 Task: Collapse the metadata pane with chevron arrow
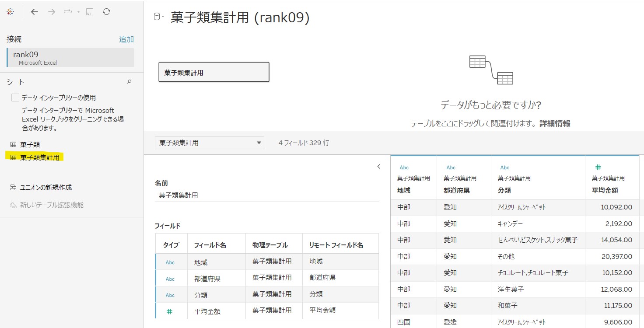379,167
